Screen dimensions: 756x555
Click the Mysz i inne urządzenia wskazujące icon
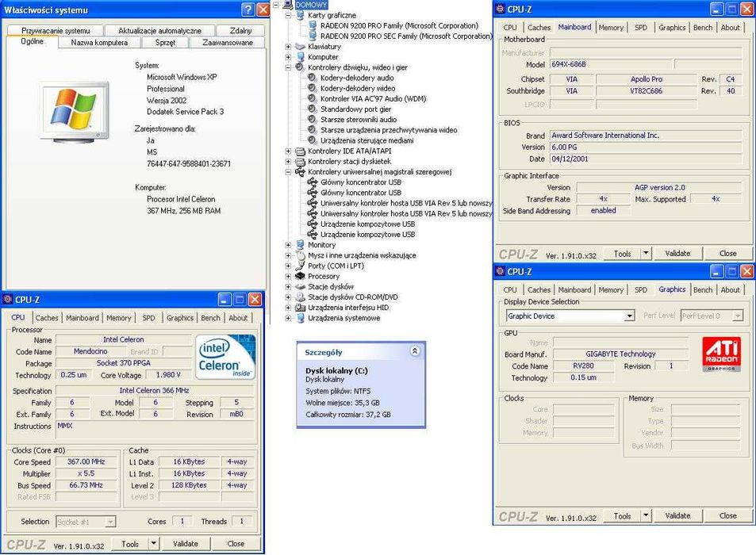click(300, 255)
